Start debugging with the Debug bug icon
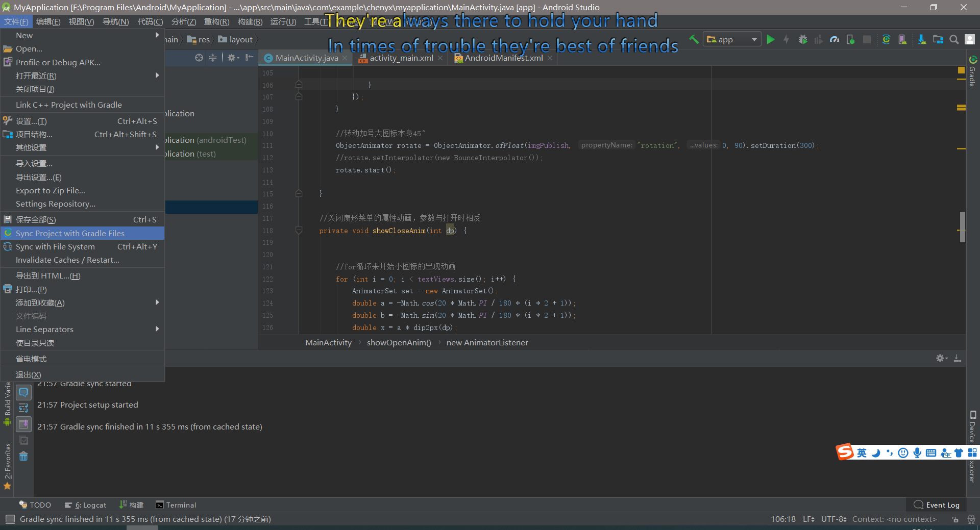The width and height of the screenshot is (980, 530). click(x=802, y=39)
